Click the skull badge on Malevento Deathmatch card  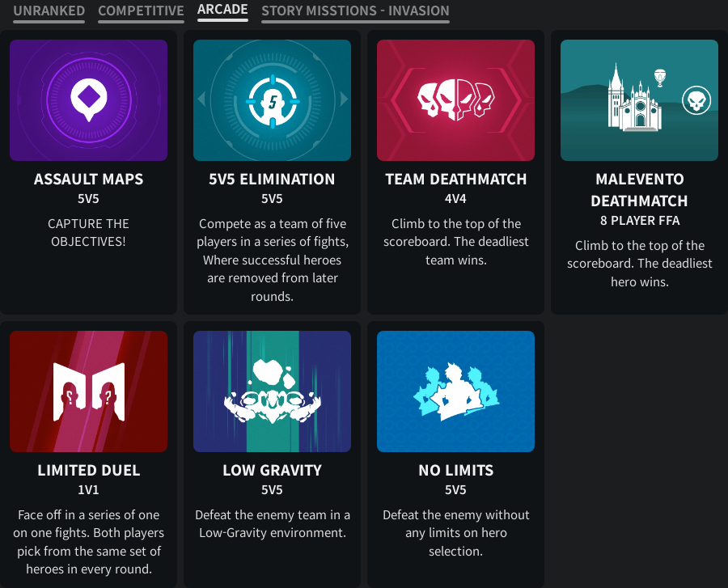pyautogui.click(x=696, y=100)
